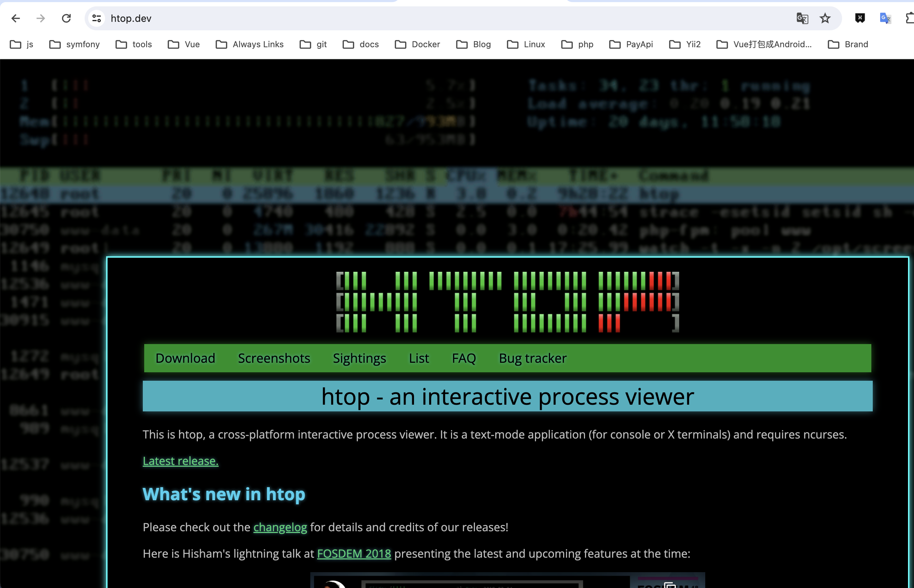Reload the htop.dev page
This screenshot has height=588, width=914.
(66, 18)
